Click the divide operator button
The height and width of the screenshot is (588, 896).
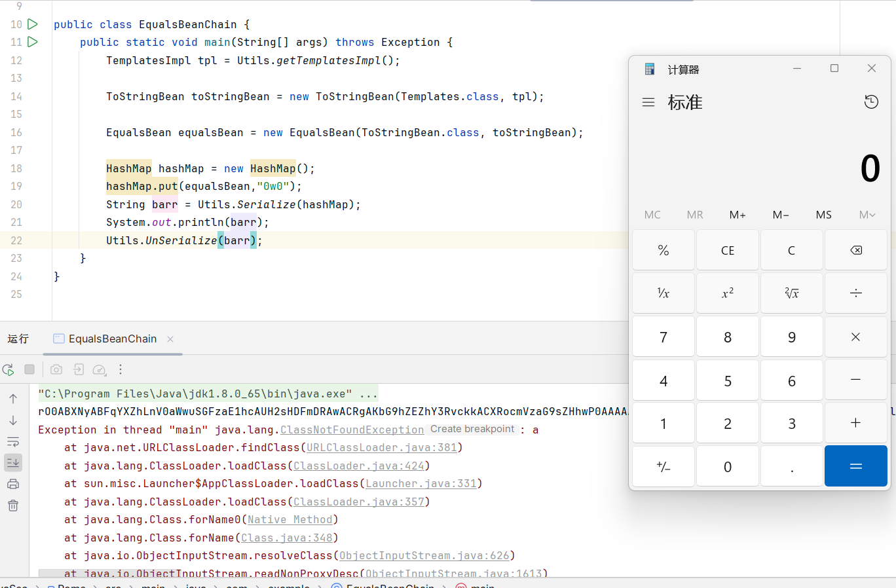click(x=856, y=293)
